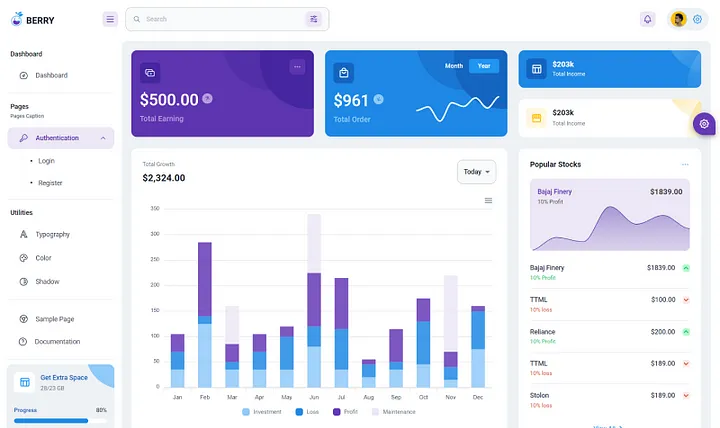Click the Popular Stocks heading
The height and width of the screenshot is (428, 720).
555,164
